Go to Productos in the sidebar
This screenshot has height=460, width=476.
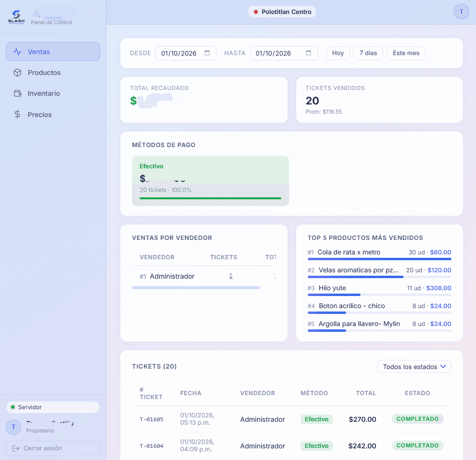point(53,73)
